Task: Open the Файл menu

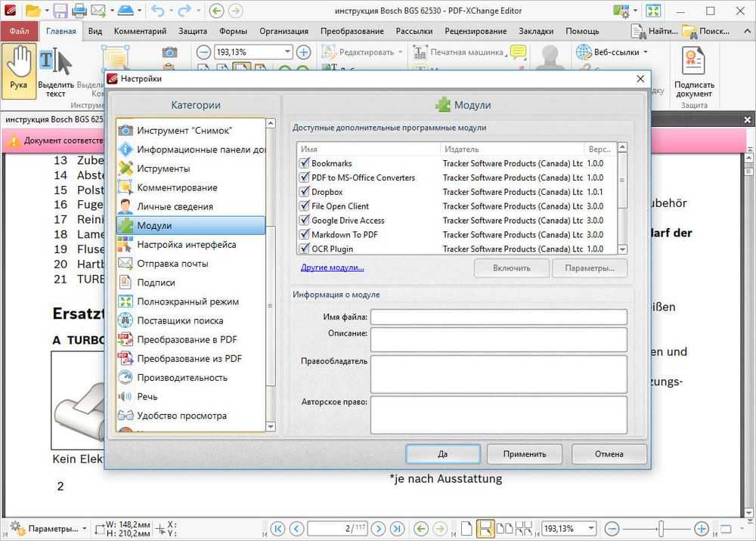Action: [x=19, y=31]
